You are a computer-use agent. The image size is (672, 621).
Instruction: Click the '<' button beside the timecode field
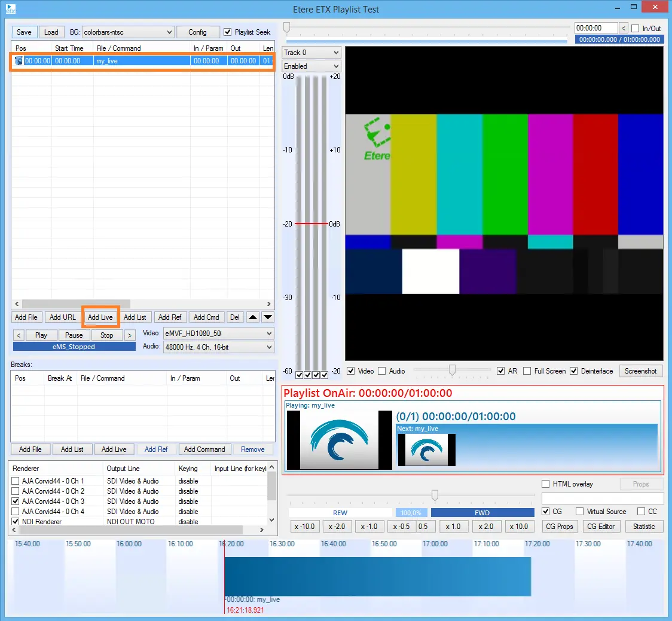coord(624,28)
